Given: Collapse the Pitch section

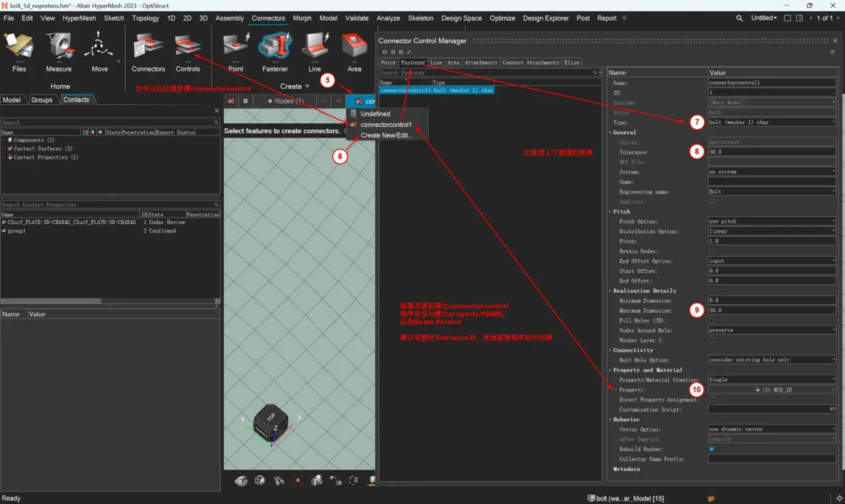Looking at the screenshot, I should click(610, 212).
